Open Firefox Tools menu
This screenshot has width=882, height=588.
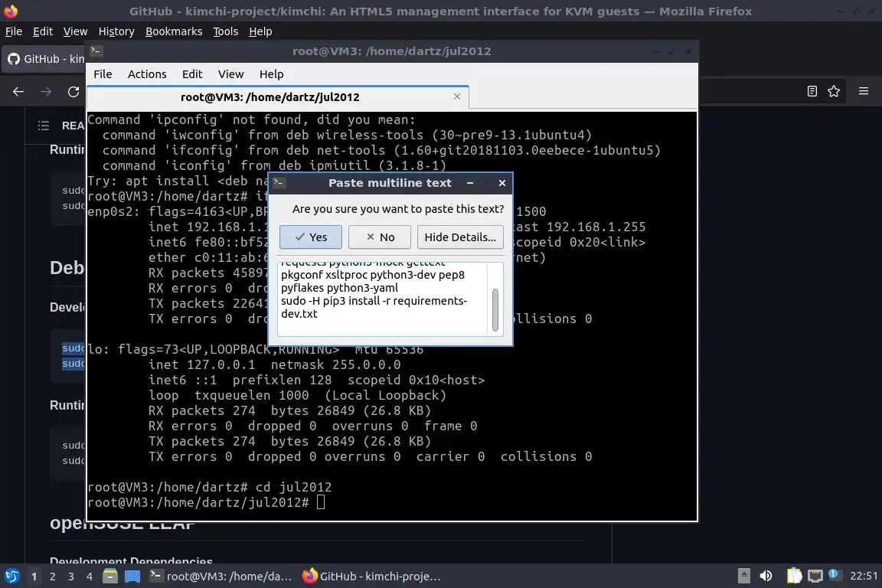[x=226, y=31]
